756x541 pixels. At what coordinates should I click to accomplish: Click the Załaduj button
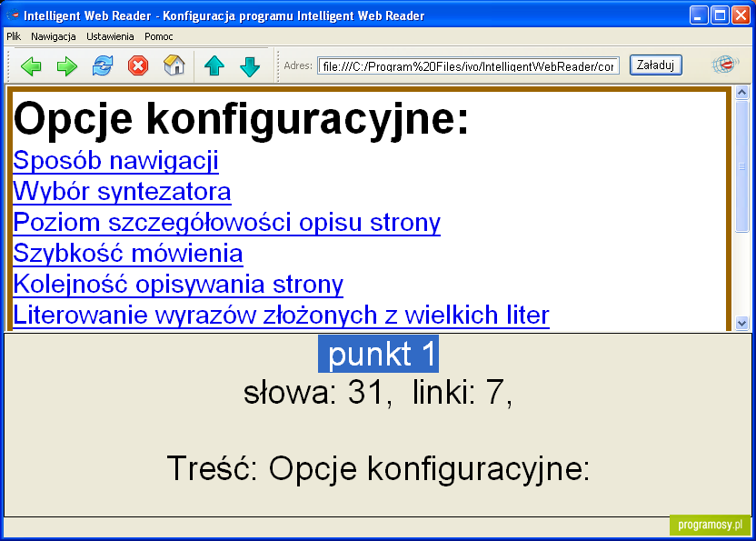coord(656,65)
